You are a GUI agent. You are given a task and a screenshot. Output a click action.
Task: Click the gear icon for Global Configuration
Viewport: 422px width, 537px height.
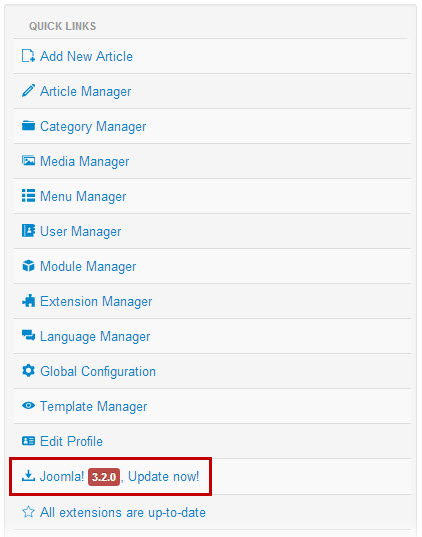click(28, 371)
